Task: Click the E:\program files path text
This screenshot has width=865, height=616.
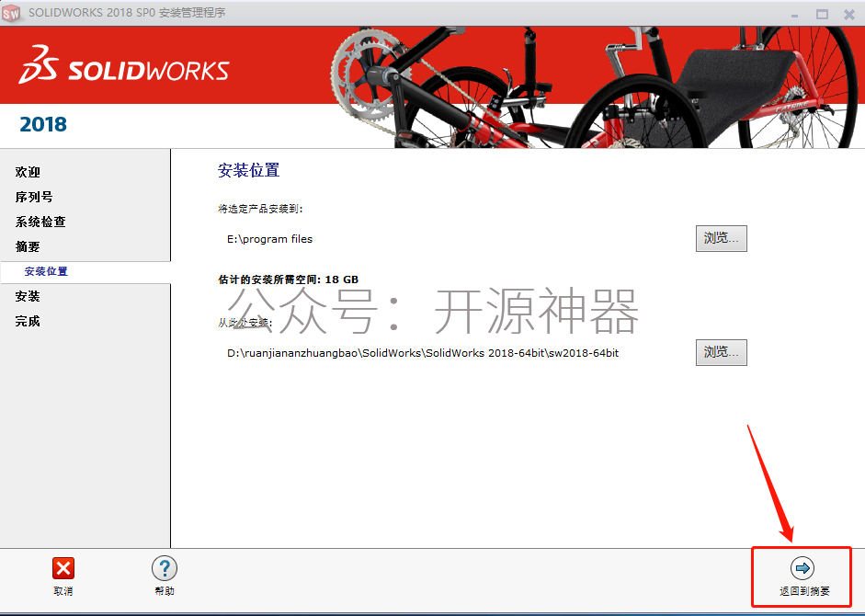Action: click(269, 239)
